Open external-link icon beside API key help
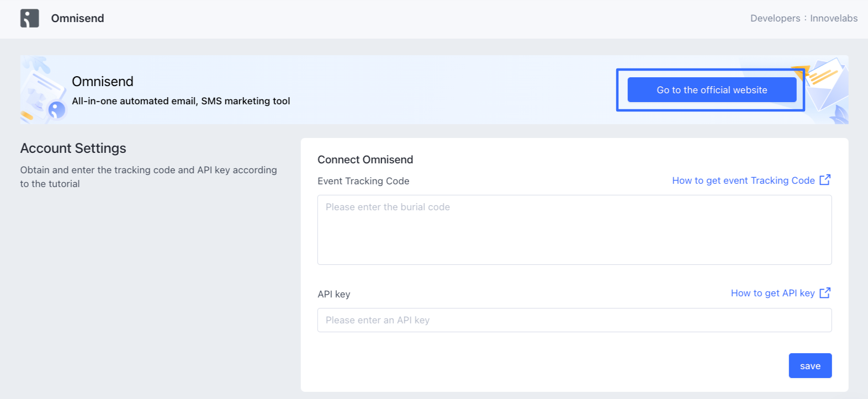Image resolution: width=868 pixels, height=399 pixels. [825, 293]
